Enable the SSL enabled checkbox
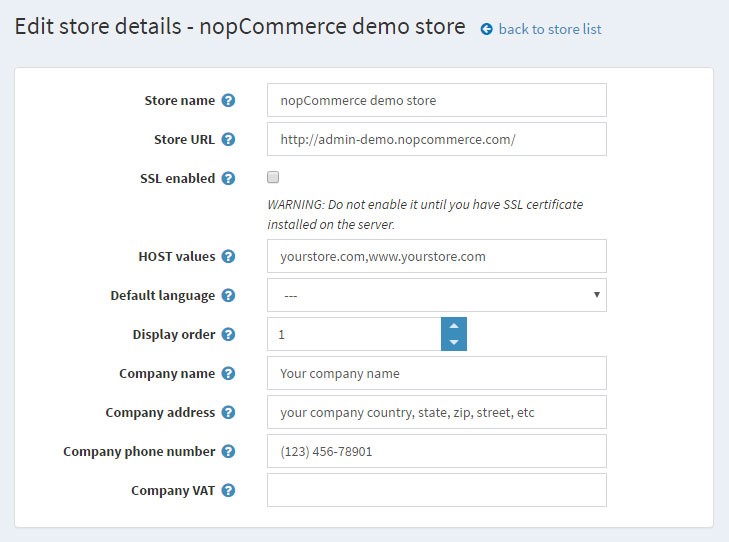729x542 pixels. (273, 177)
